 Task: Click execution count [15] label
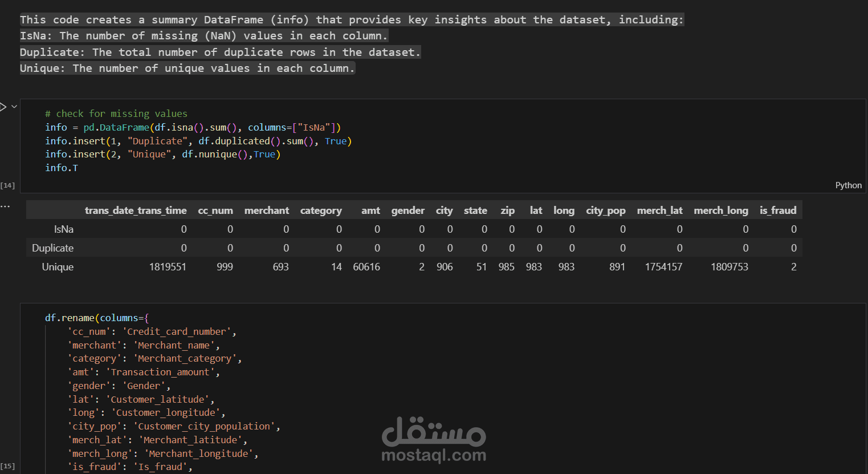pos(7,466)
